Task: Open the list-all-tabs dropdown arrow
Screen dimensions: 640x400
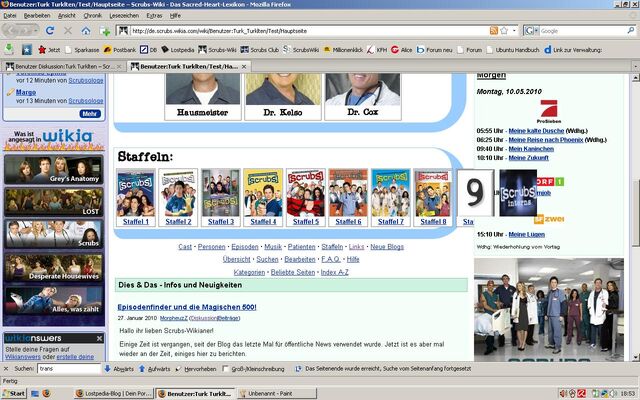Action: (x=635, y=66)
